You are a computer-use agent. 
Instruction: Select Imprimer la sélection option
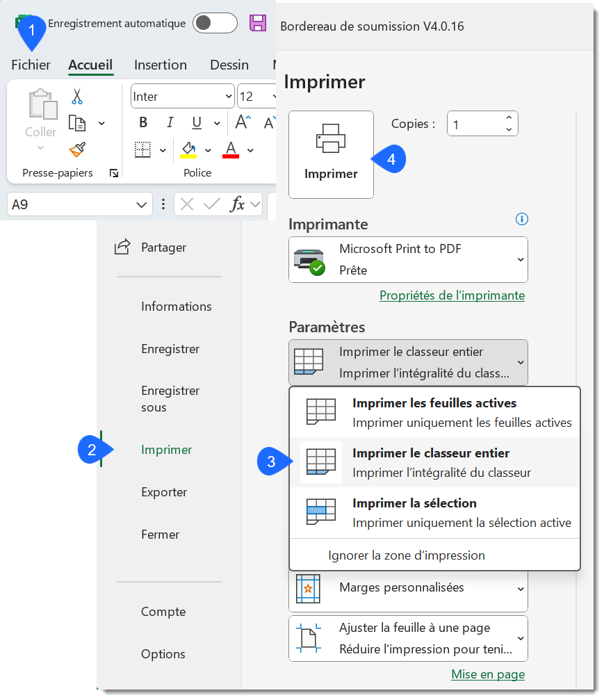click(435, 512)
